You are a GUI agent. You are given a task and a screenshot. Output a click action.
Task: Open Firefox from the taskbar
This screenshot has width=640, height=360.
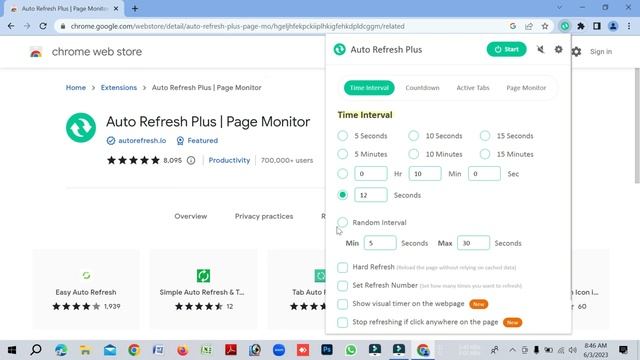pyautogui.click(x=182, y=350)
